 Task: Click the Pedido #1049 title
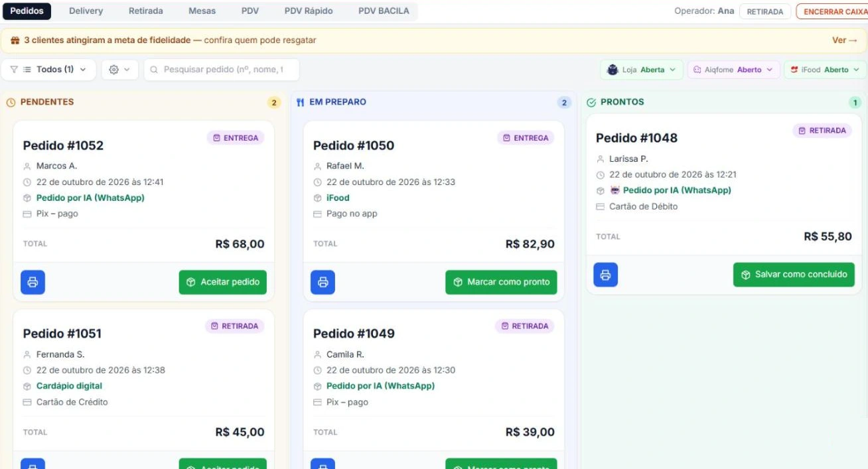354,334
